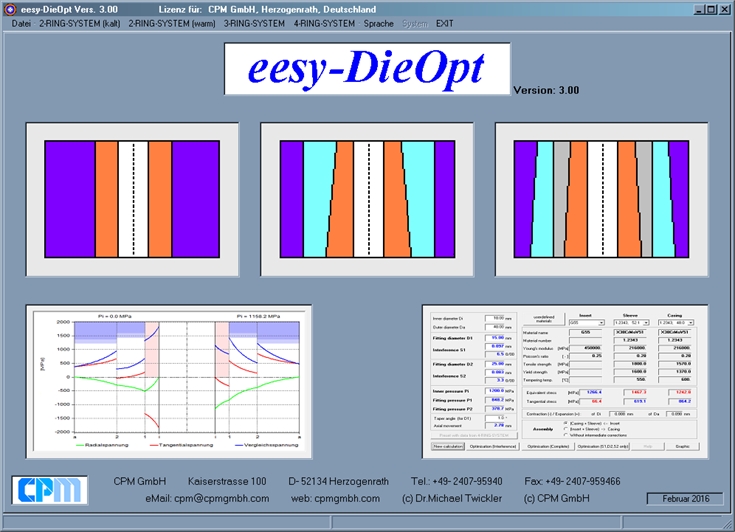Image resolution: width=735 pixels, height=532 pixels.
Task: Open the Sprache language menu
Action: click(x=379, y=22)
